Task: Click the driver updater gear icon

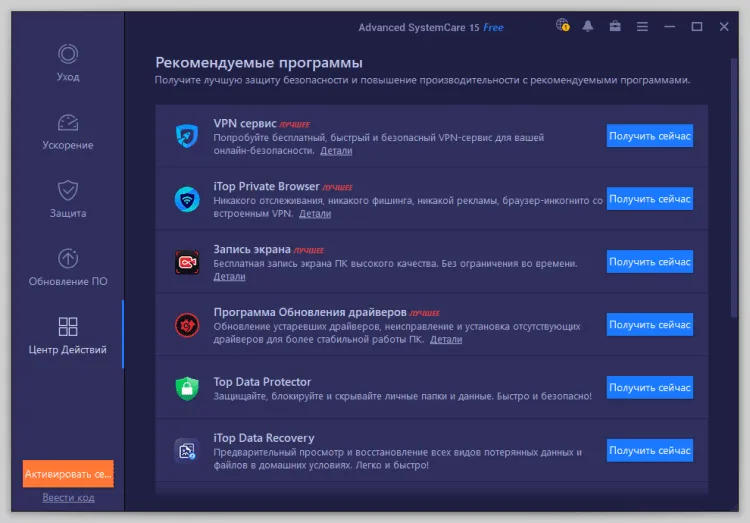Action: pos(187,325)
